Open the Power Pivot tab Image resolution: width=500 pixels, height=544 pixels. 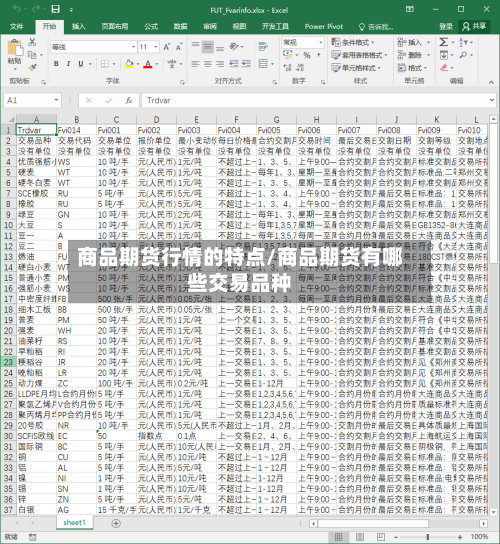click(x=323, y=27)
